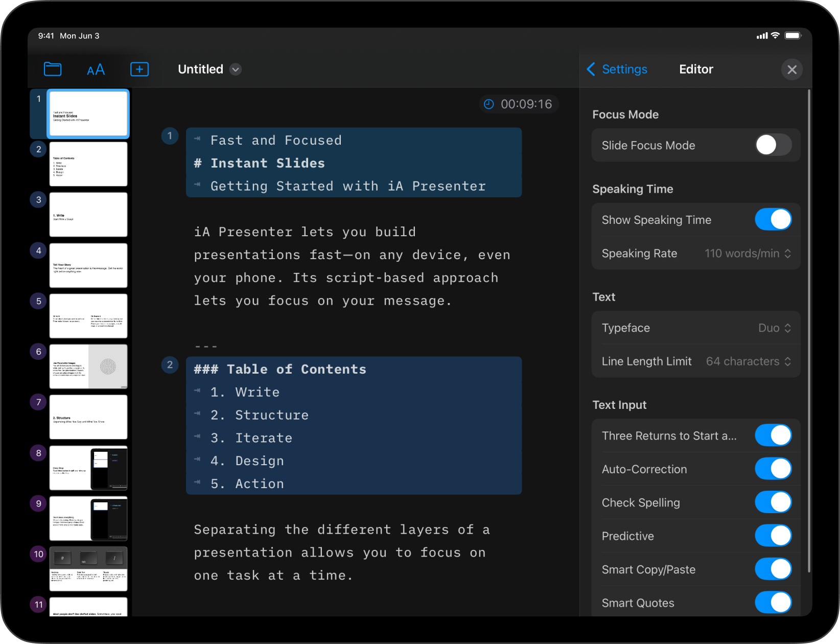
Task: Click the cellular signal bars icon
Action: point(762,36)
